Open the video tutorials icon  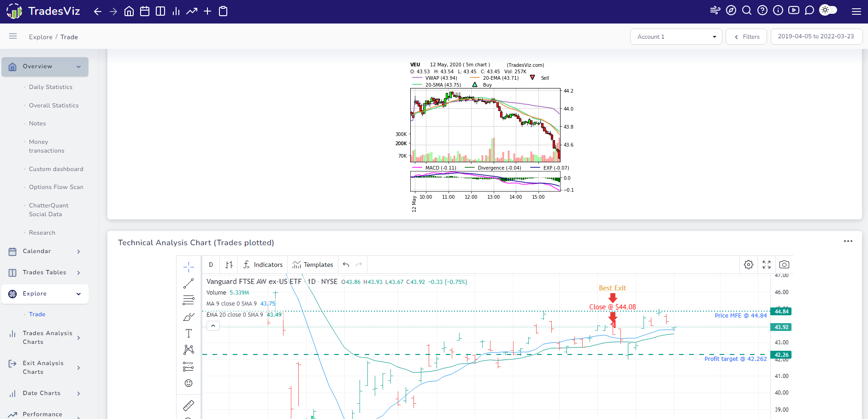(x=794, y=10)
